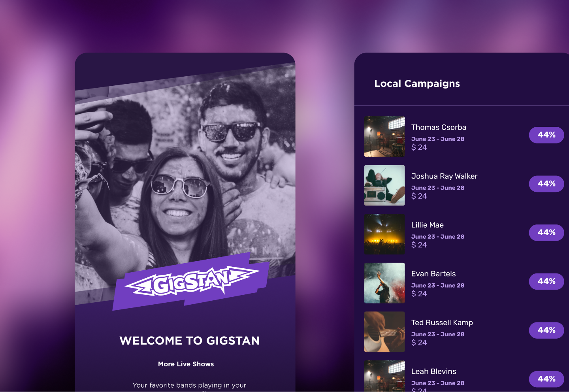Select Lillie Mae's concert crowd image
Viewport: 569px width, 392px height.
(384, 234)
